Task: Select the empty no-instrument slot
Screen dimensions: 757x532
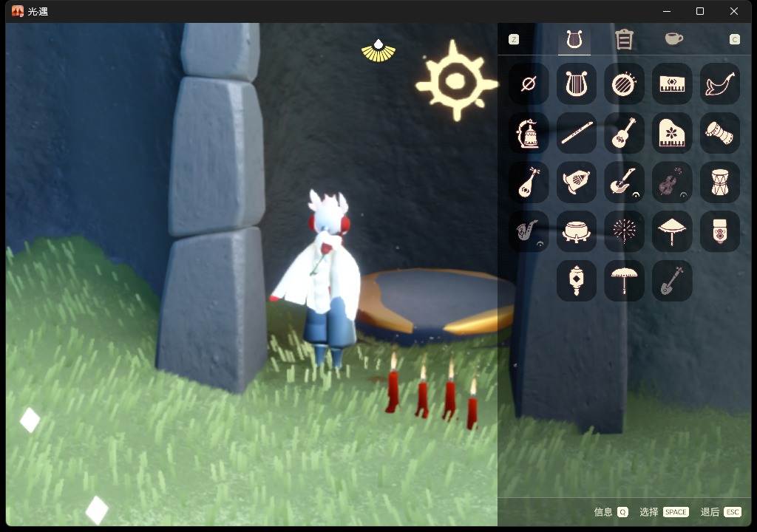Action: pyautogui.click(x=529, y=84)
